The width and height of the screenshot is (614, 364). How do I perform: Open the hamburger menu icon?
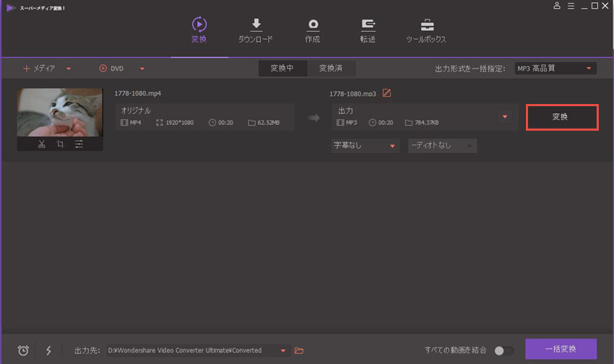tap(571, 6)
